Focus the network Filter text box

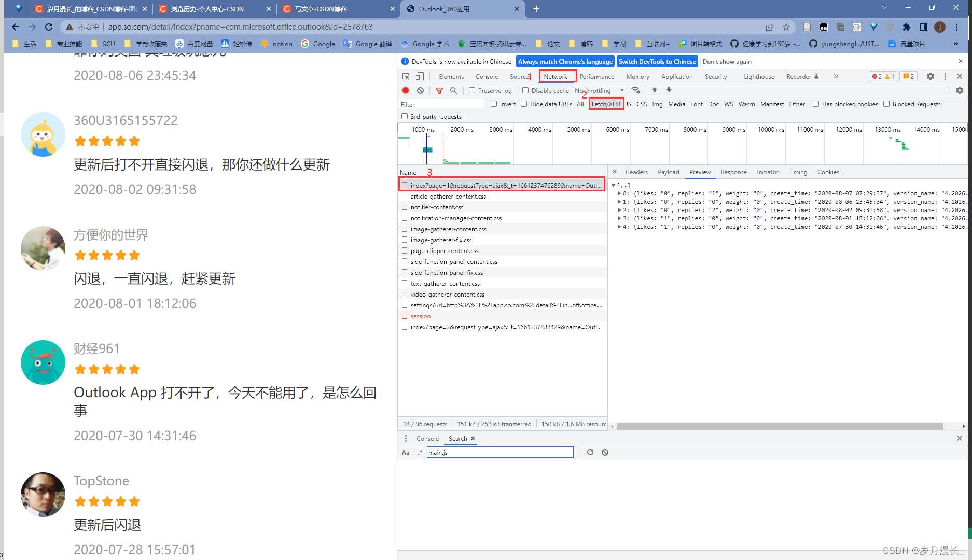coord(442,104)
